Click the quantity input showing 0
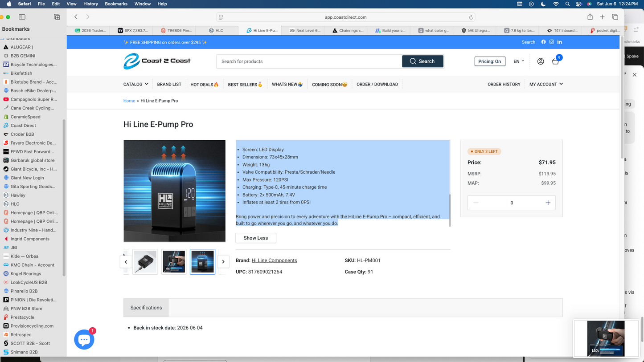This screenshot has width=644, height=362. (512, 203)
